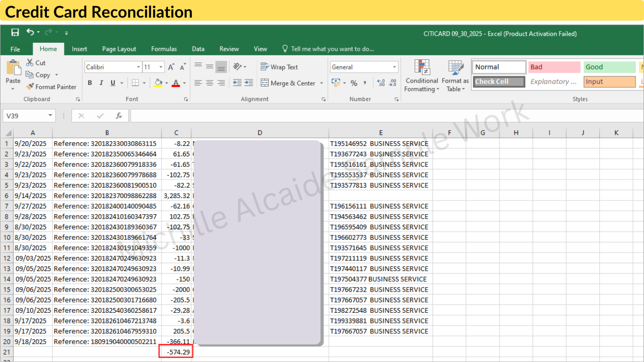Increase decimal places
The width and height of the screenshot is (644, 362).
(380, 83)
